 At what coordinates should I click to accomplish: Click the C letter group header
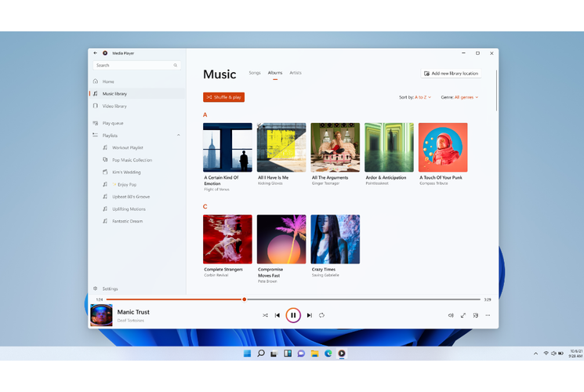(205, 206)
